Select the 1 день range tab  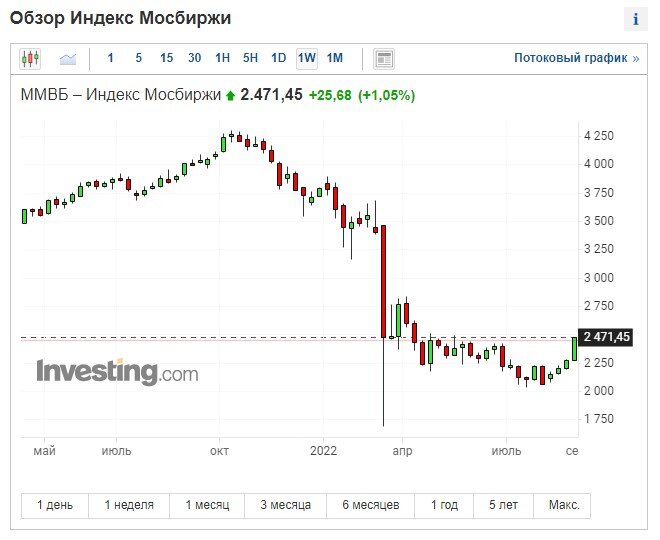tap(55, 505)
